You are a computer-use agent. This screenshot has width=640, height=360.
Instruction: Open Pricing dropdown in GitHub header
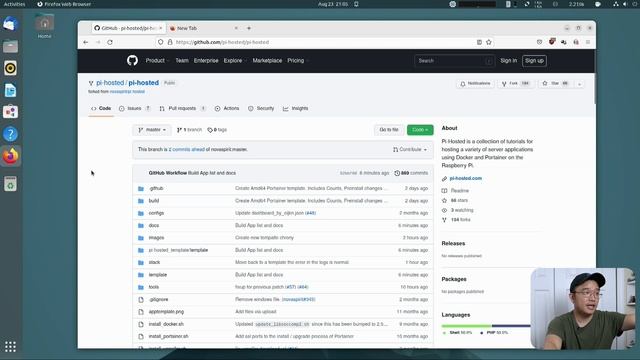click(298, 60)
